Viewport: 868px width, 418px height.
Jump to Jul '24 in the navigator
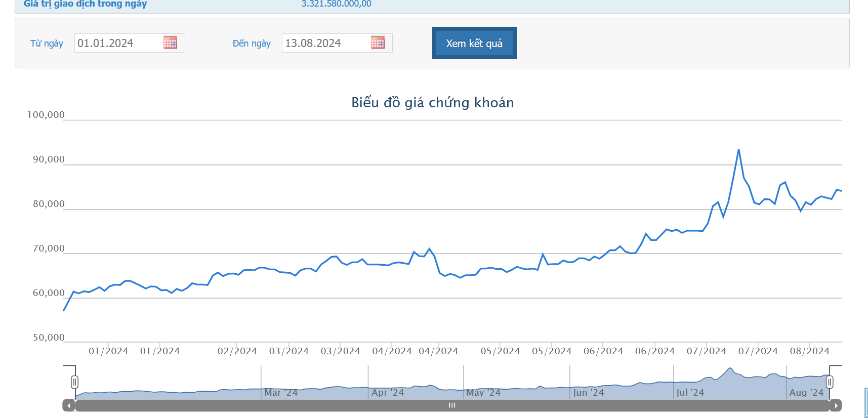click(690, 393)
